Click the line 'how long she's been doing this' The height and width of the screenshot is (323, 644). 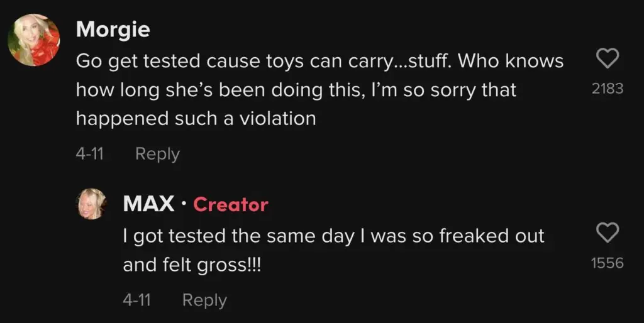tap(296, 90)
